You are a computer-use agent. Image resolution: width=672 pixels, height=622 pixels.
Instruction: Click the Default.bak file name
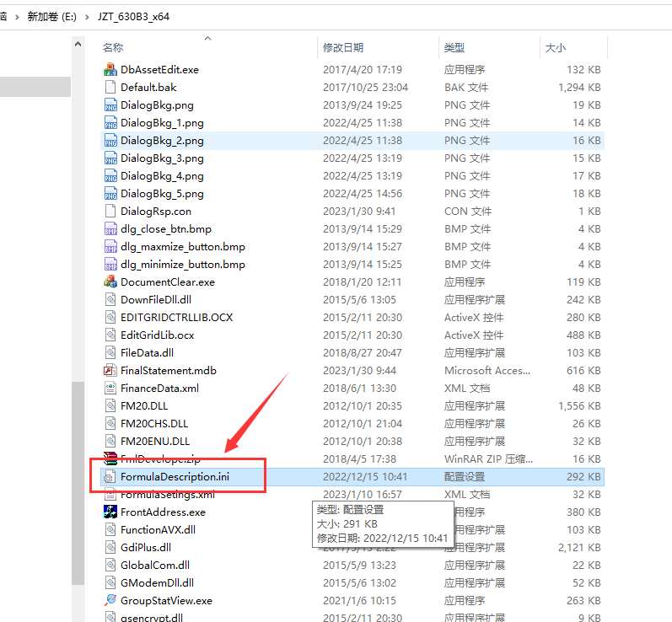[148, 87]
